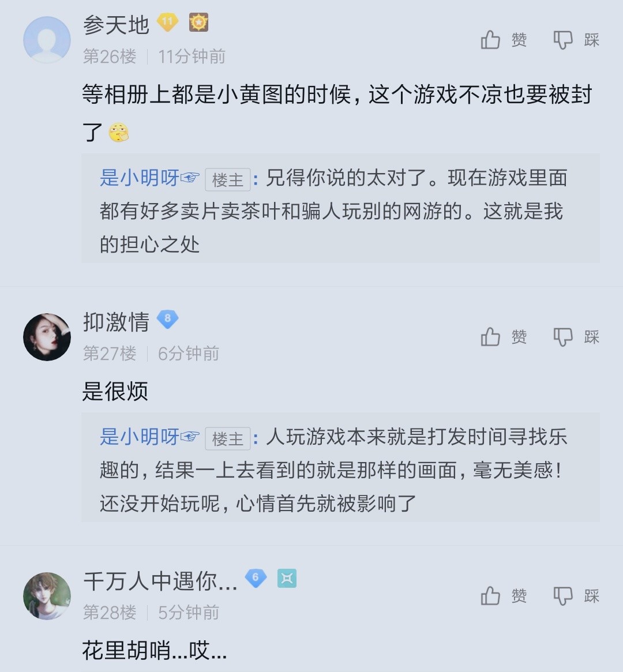Screen dimensions: 623x672
Task: Open the 参天地 username profile
Action: [x=116, y=24]
